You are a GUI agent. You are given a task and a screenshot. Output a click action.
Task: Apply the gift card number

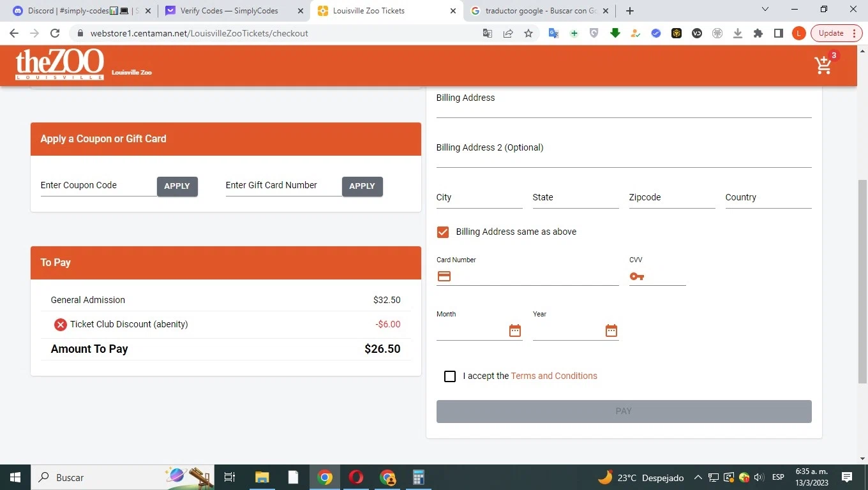pos(363,186)
